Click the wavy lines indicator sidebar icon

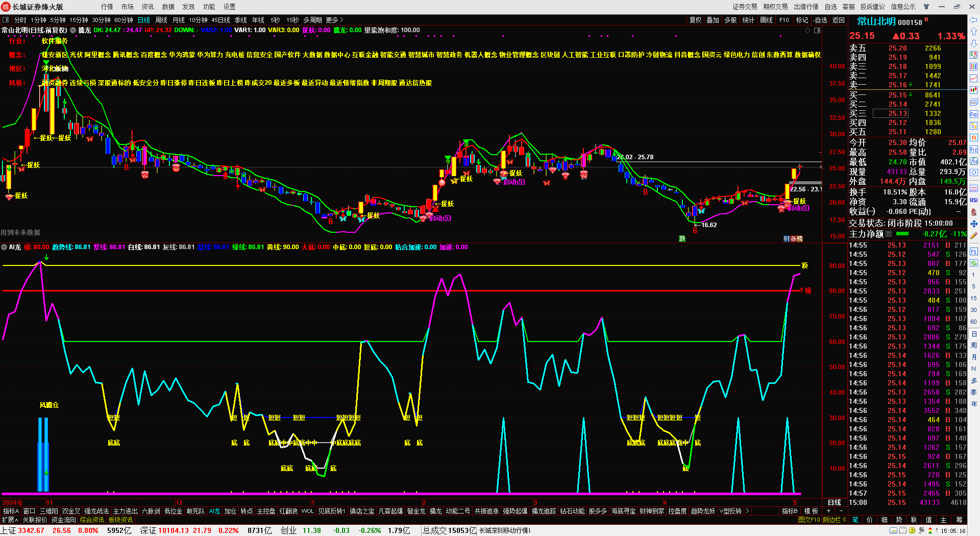coord(974,188)
